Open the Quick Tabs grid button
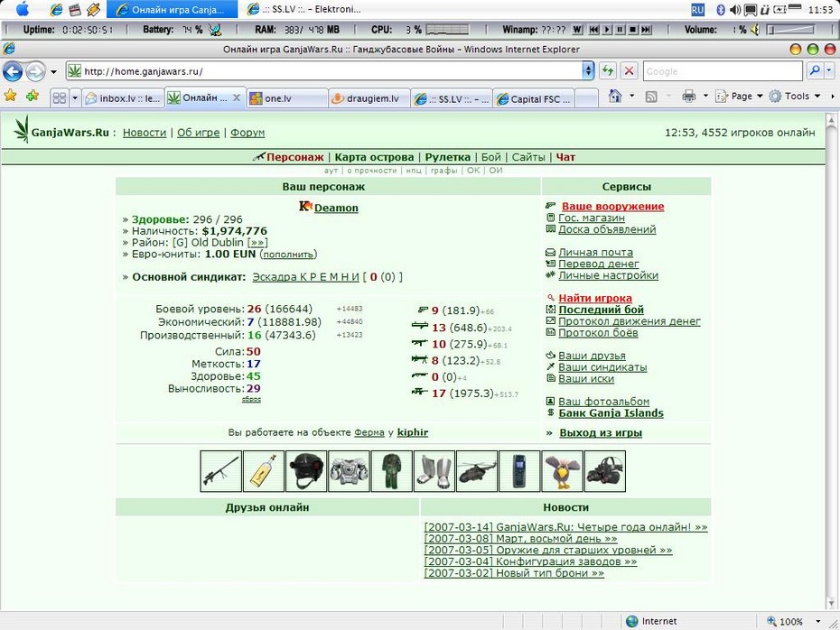The height and width of the screenshot is (630, 840). [60, 98]
